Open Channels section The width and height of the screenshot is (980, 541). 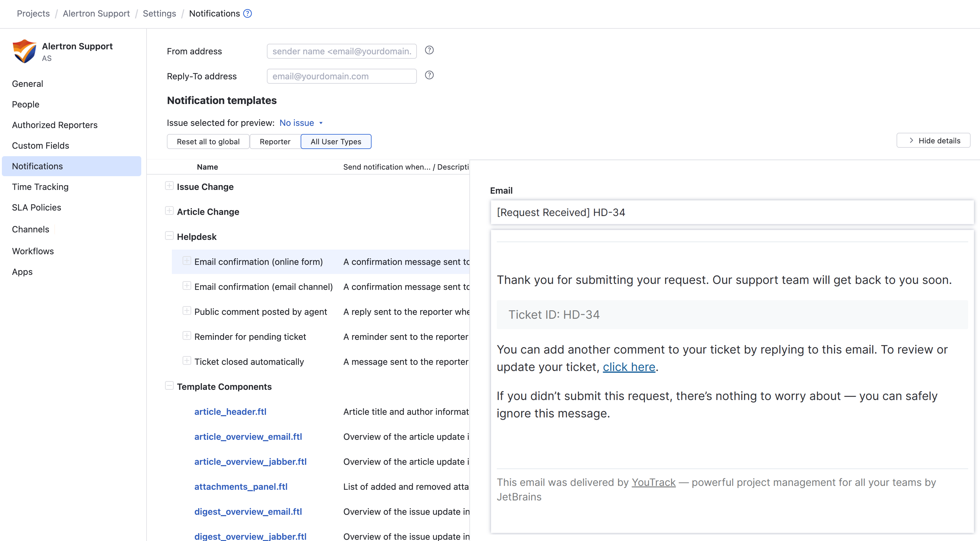pos(30,229)
